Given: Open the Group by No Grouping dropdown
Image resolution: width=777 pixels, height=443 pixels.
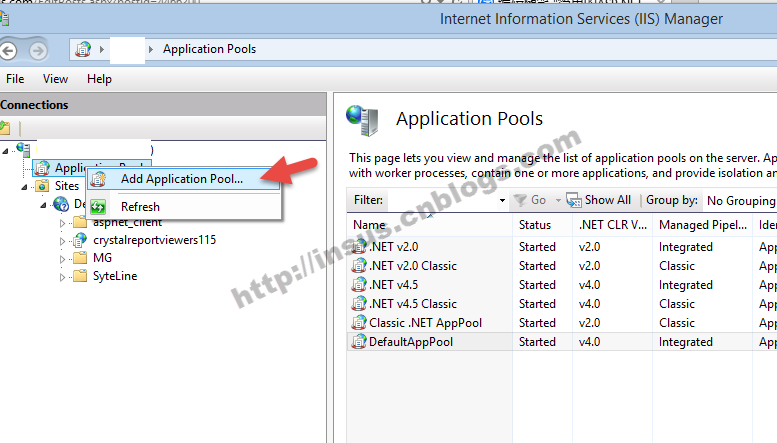Looking at the screenshot, I should pyautogui.click(x=741, y=201).
